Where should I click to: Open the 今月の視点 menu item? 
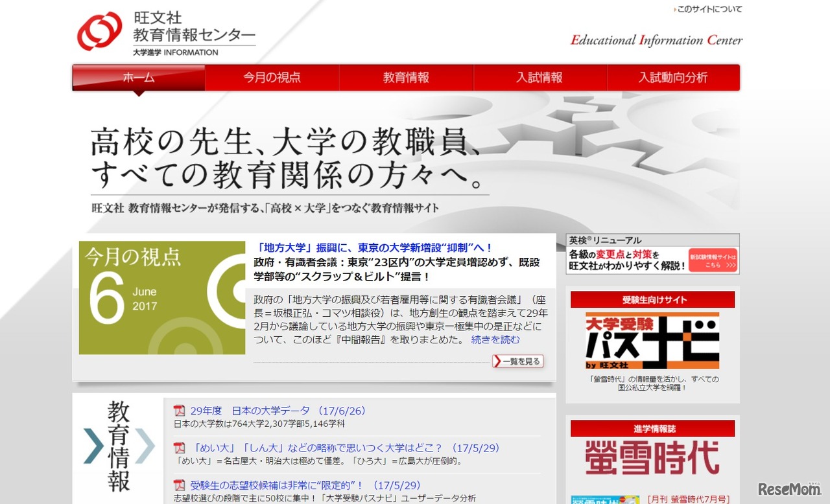272,78
